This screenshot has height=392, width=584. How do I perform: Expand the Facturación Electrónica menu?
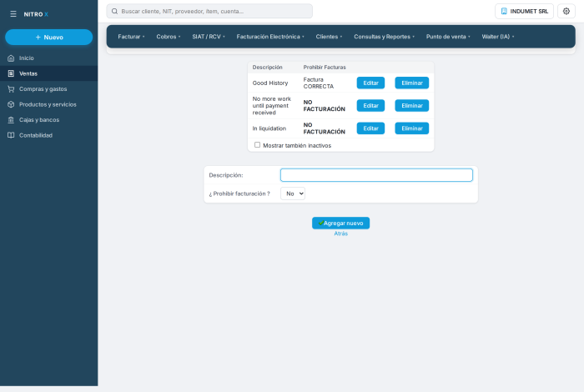point(270,37)
